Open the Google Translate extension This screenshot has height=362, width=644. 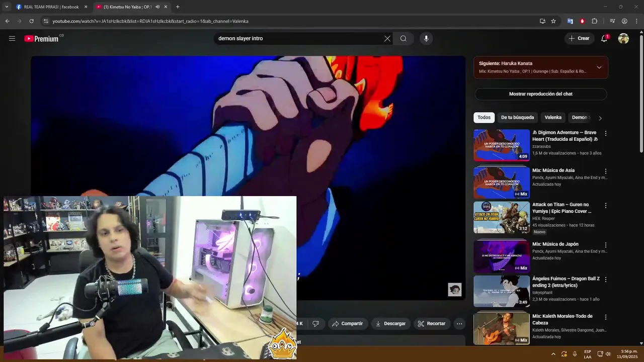pyautogui.click(x=570, y=21)
